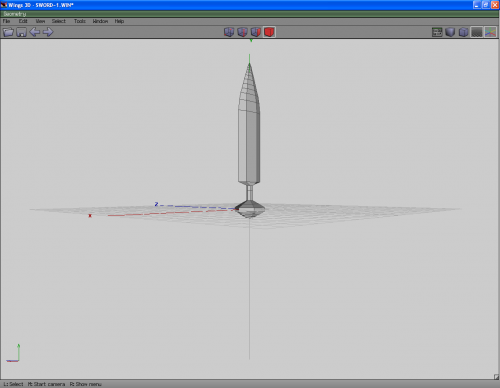
Task: Open the Edit menu
Action: pyautogui.click(x=23, y=21)
